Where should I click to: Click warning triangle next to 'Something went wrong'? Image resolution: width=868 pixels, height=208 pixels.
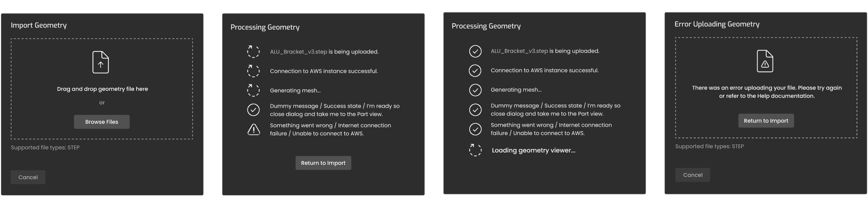click(x=254, y=129)
